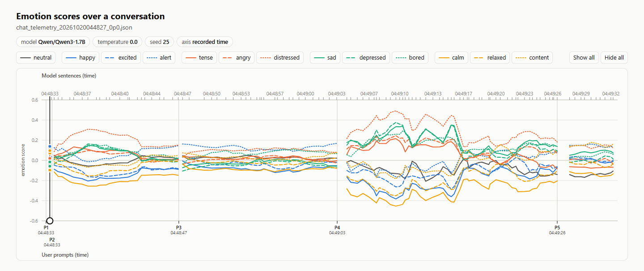Click the circular playhead handle on the axis
644x271 pixels.
point(50,221)
